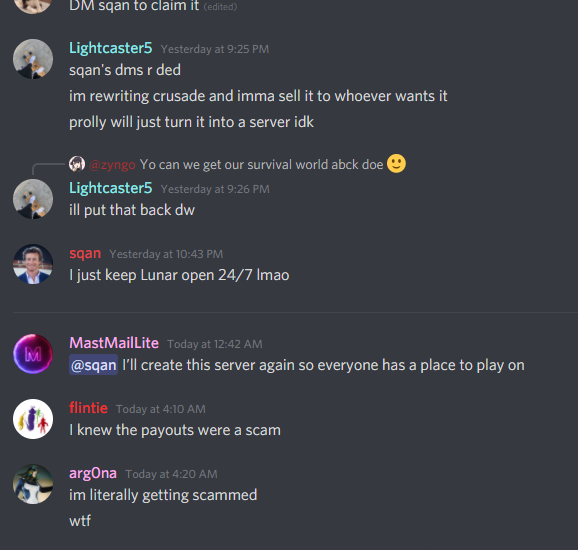
Task: Click Lightcaster5 username on 9:26 PM reply
Action: click(111, 188)
